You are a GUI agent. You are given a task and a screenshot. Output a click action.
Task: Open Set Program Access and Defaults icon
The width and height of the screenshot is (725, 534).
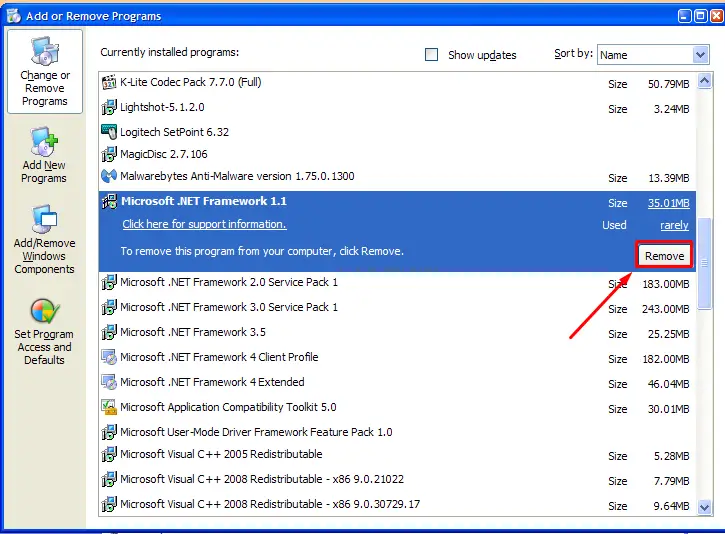click(x=44, y=311)
